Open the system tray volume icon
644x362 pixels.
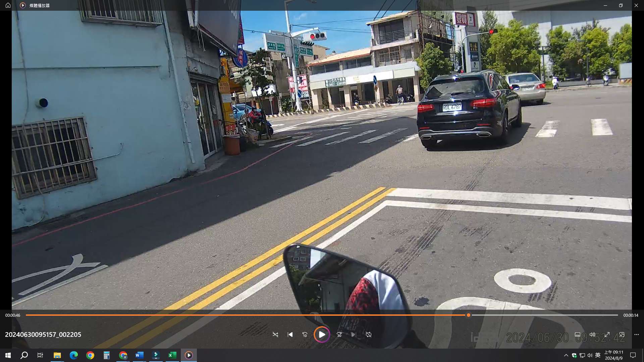(590, 355)
